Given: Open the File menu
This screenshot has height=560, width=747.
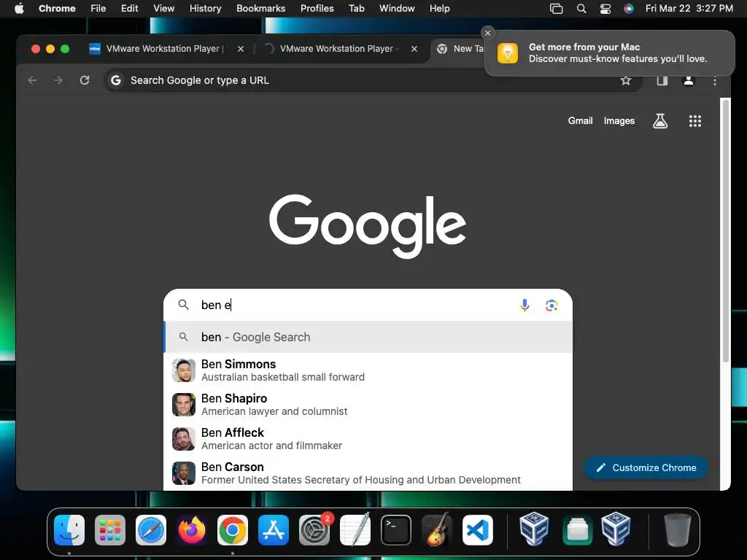Looking at the screenshot, I should tap(98, 9).
